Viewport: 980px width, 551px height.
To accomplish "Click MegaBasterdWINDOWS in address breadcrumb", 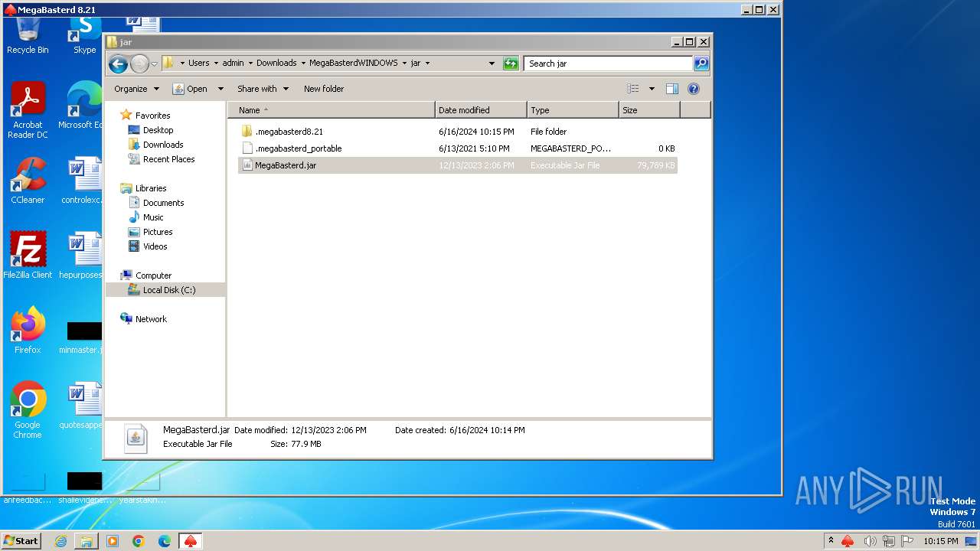I will click(354, 64).
